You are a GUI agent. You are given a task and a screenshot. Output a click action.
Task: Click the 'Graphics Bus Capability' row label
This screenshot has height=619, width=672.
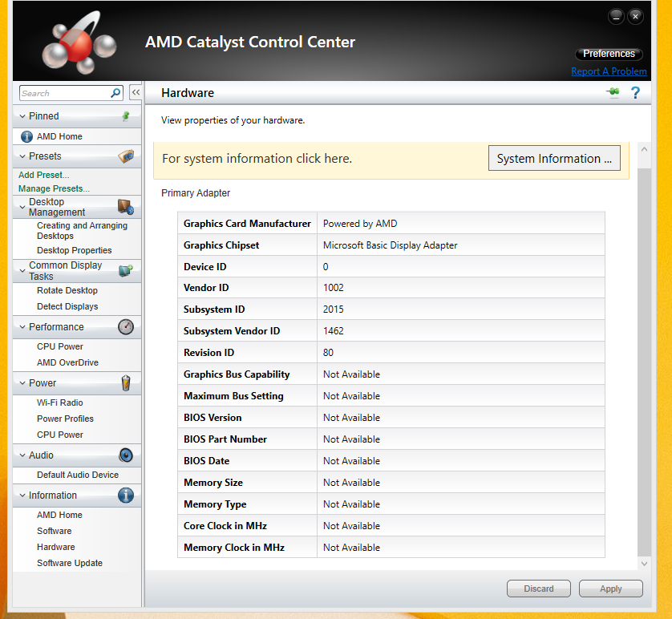[x=237, y=374]
